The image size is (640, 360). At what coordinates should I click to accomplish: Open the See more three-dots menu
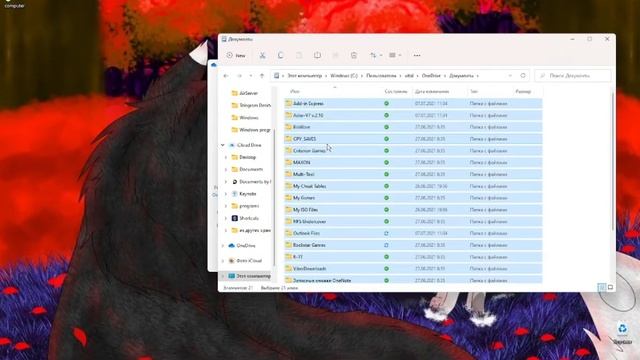click(x=417, y=55)
